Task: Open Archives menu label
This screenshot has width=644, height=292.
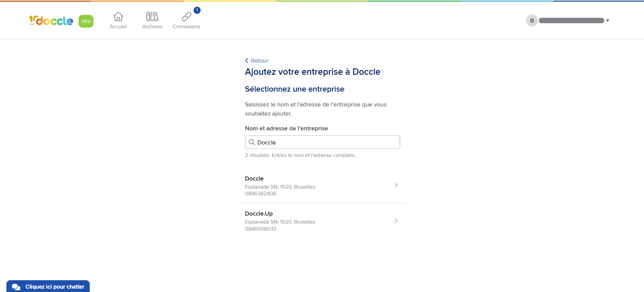Action: [x=152, y=27]
